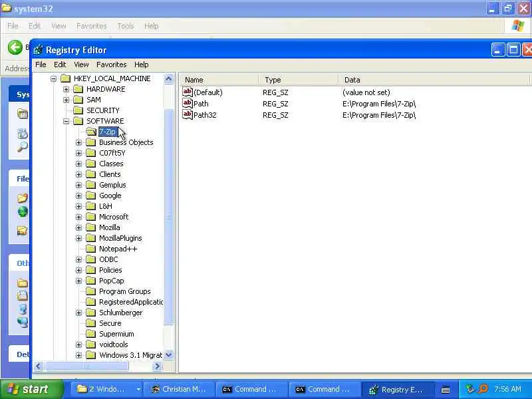Viewport: 532px width, 399px height.
Task: Select the L&H key
Action: 106,206
